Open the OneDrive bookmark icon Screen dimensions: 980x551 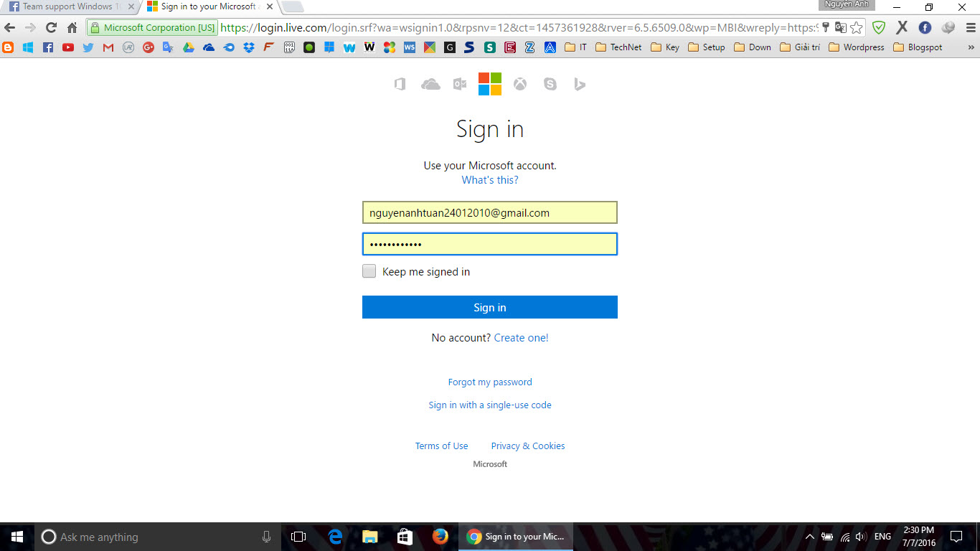pyautogui.click(x=209, y=47)
